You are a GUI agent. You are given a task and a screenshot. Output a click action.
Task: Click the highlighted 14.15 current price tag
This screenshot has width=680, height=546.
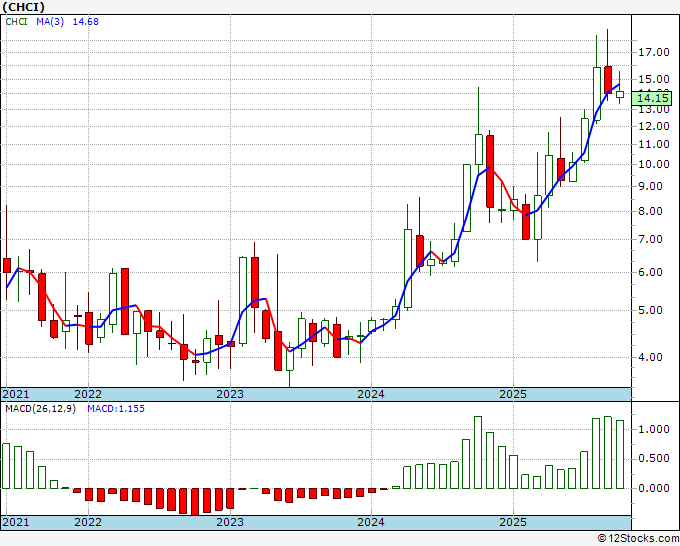pos(653,98)
